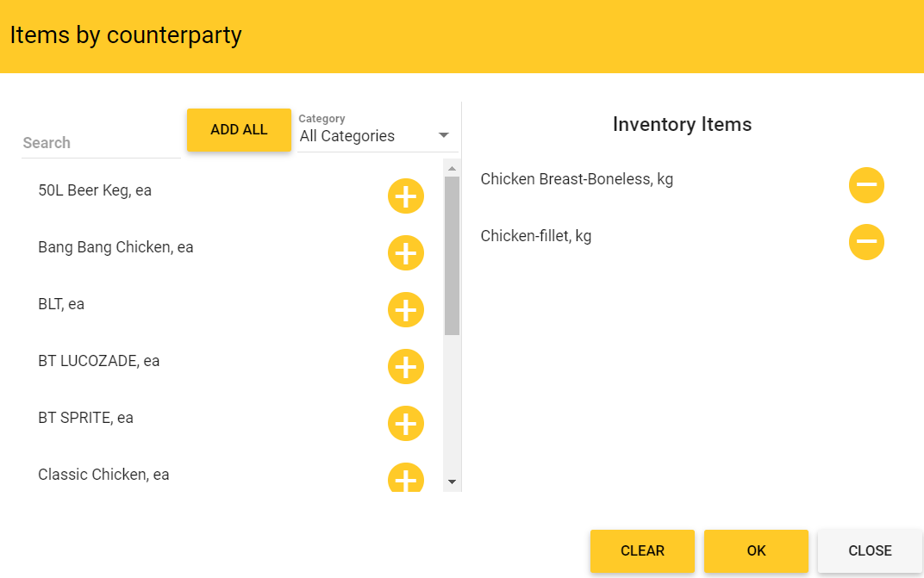Screen dimensions: 924x578
Task: Add 50L Beer Keg to inventory items
Action: (405, 196)
